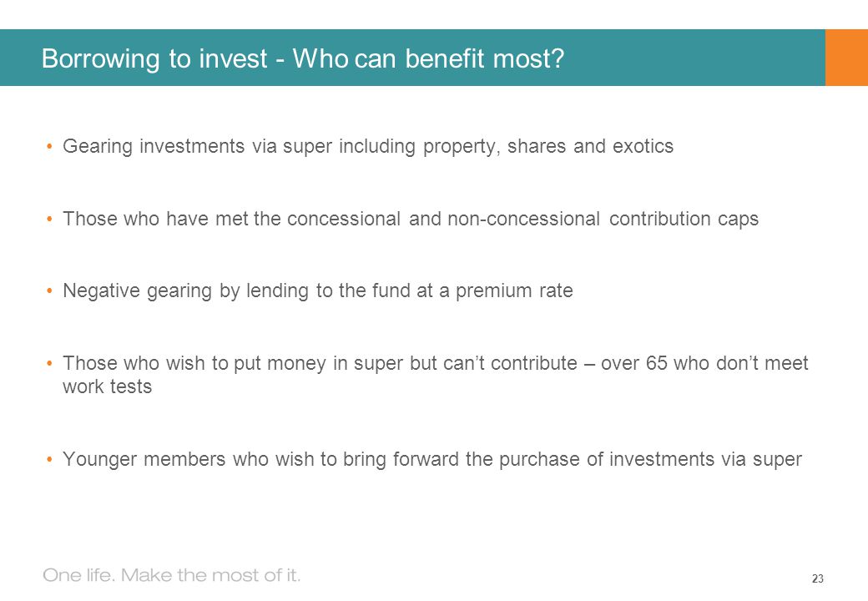The width and height of the screenshot is (868, 601).
Task: Select the 'Negative gearing by lending' line
Action: [x=318, y=291]
